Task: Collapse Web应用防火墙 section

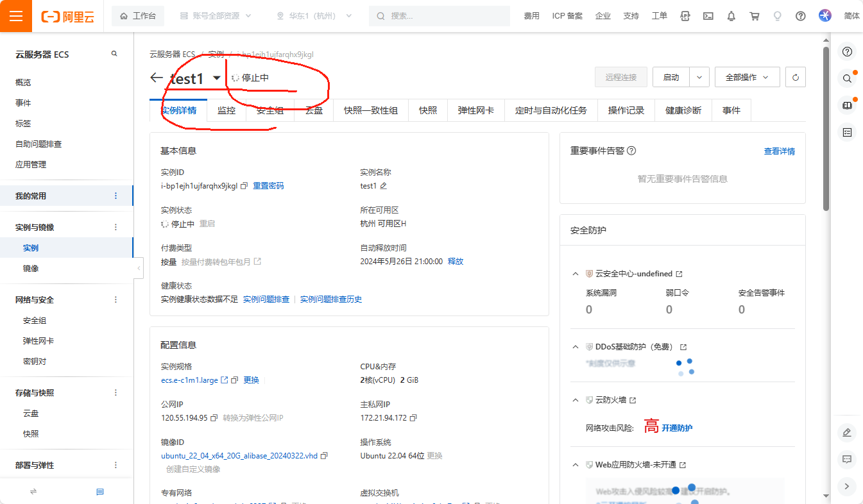Action: pyautogui.click(x=575, y=465)
